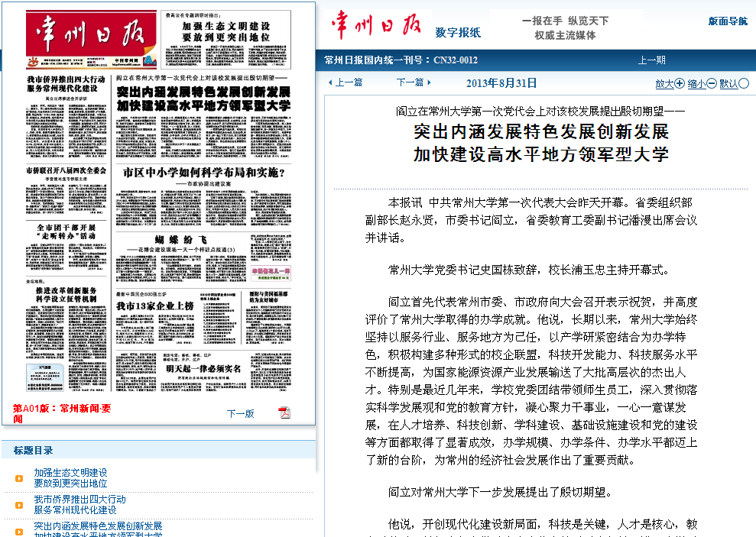Click the subtitle starting 阎立在常州大学第一次党代会上

point(540,112)
